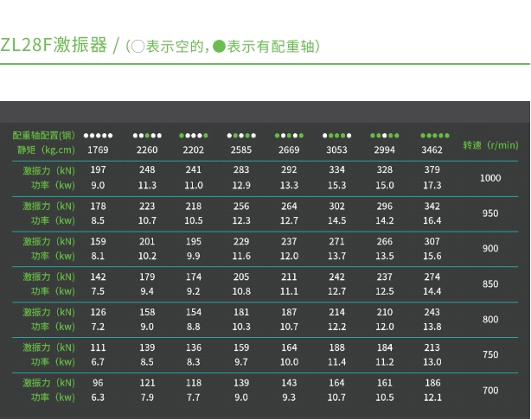Screen dimensions: 531x420
Task: Click the green filled circle in the legend
Action: [x=219, y=47]
